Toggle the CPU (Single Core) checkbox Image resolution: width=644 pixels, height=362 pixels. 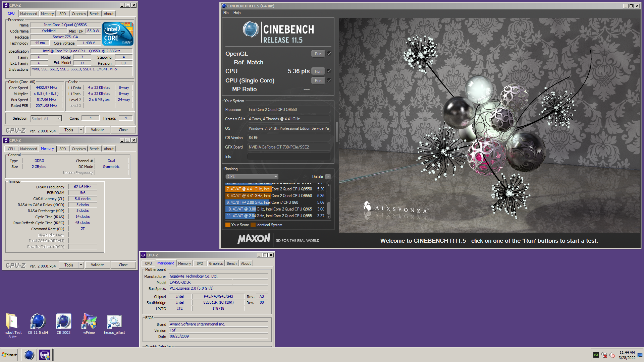point(329,80)
